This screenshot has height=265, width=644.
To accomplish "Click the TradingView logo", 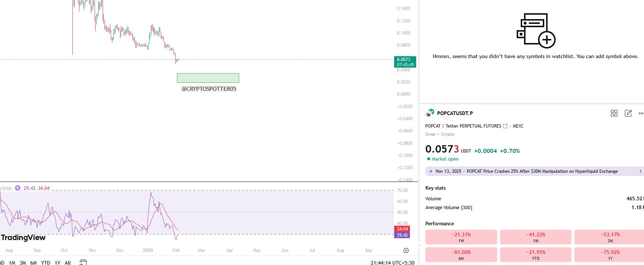I will [23, 237].
